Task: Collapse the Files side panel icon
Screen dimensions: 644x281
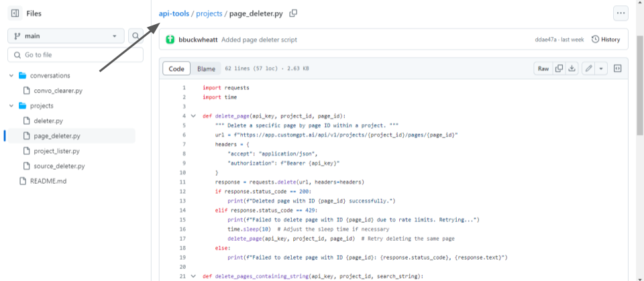Action: coord(15,13)
